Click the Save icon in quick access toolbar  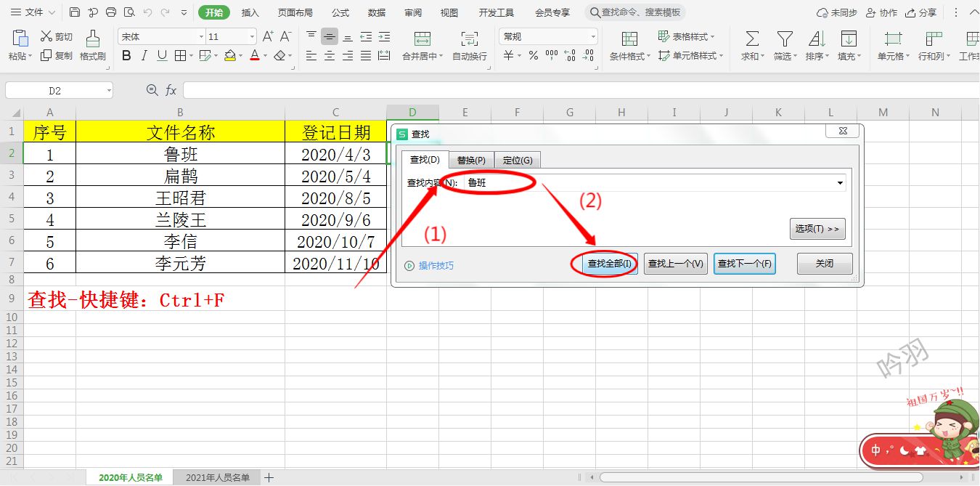[75, 12]
